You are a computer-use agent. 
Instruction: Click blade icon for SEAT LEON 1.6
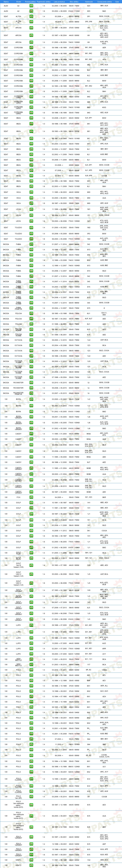coord(31,221)
